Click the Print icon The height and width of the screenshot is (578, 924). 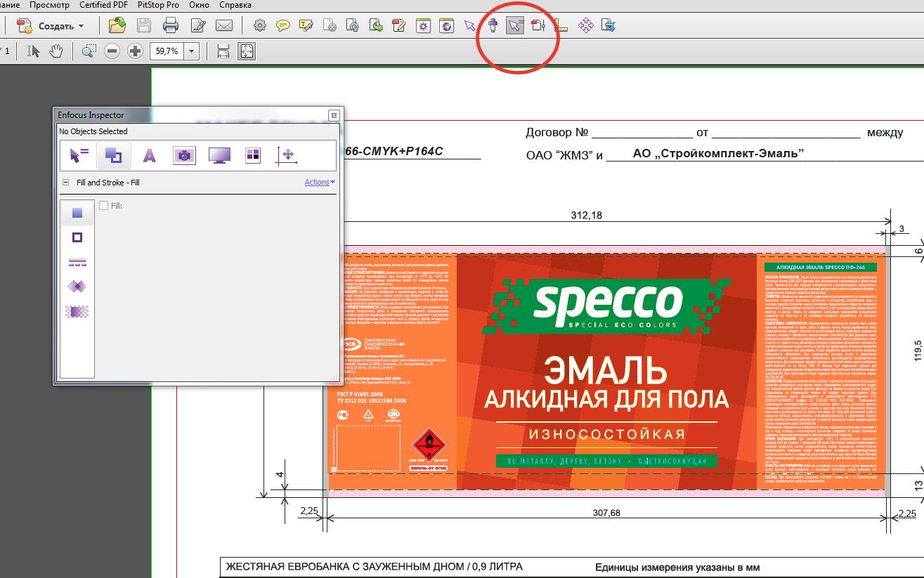tap(171, 26)
